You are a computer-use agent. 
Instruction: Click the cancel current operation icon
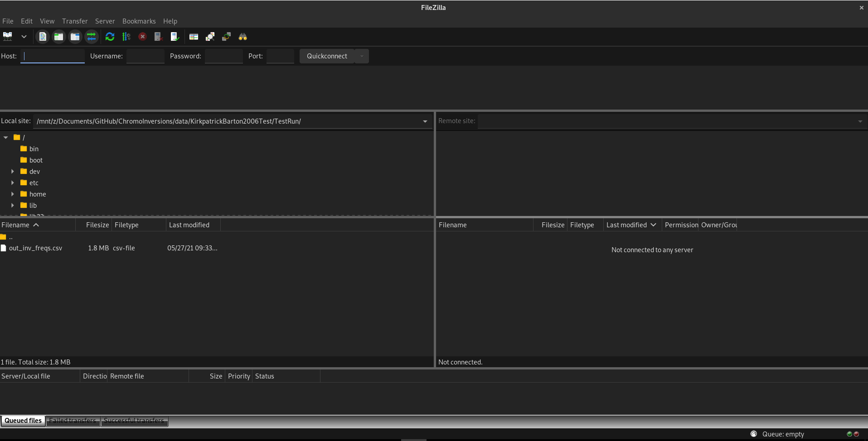point(142,37)
